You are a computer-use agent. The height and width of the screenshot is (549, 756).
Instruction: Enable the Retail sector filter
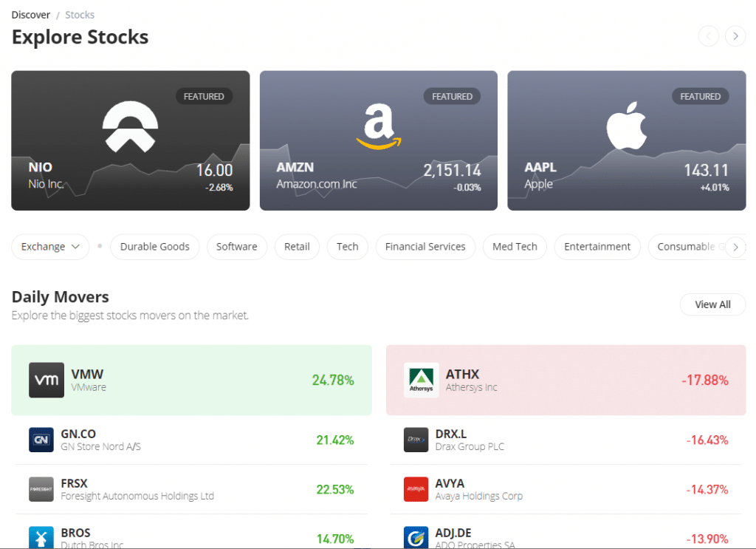[x=297, y=247]
